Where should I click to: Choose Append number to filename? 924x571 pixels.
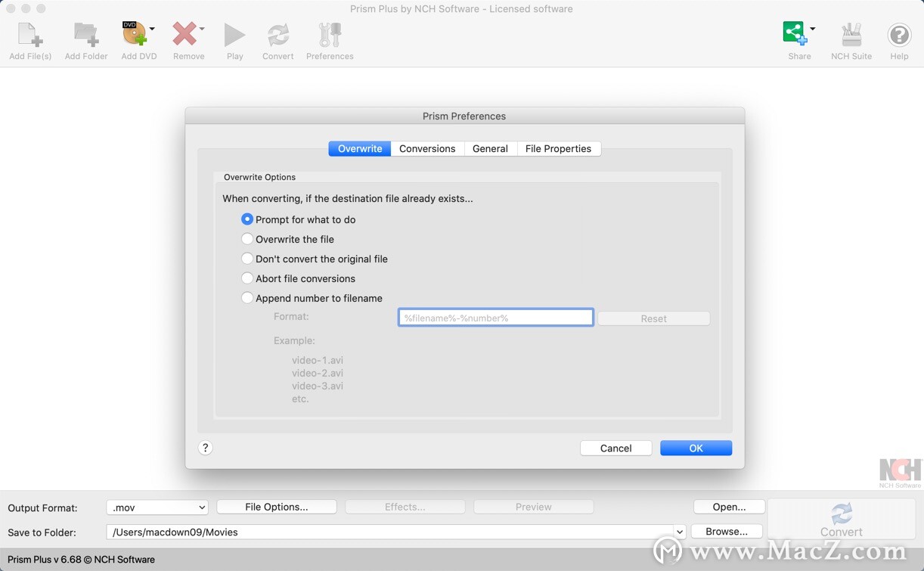[x=247, y=298]
